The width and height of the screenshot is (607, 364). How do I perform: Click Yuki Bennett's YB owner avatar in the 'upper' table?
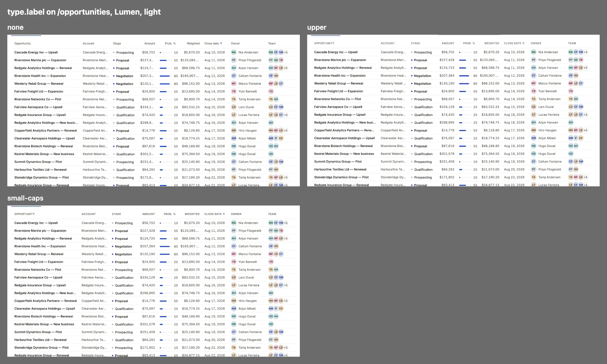[533, 91]
